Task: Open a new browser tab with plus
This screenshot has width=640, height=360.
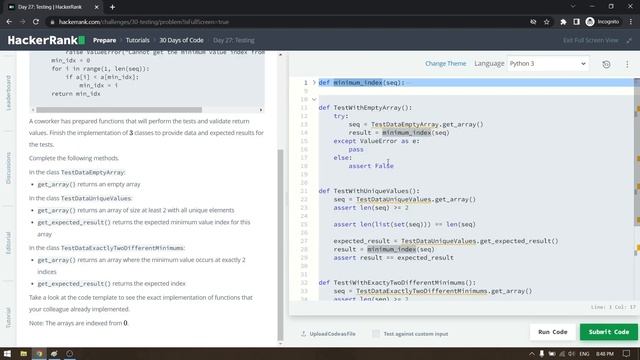Action: coord(112,7)
